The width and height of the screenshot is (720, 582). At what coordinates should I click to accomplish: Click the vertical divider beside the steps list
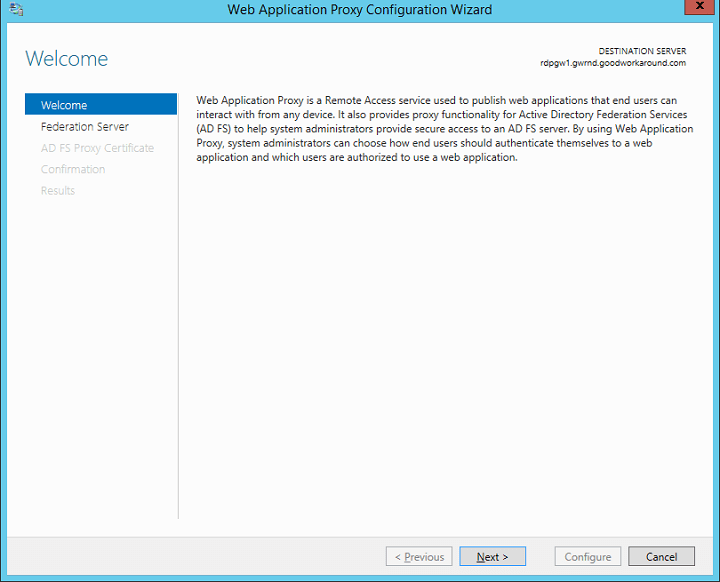click(178, 350)
